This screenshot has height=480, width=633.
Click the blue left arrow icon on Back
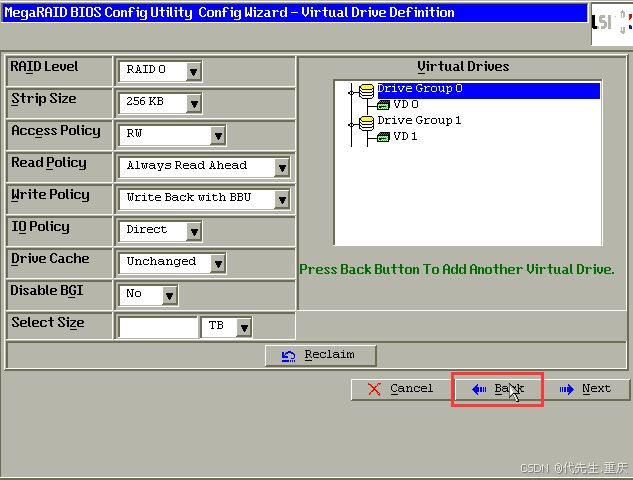click(x=479, y=389)
